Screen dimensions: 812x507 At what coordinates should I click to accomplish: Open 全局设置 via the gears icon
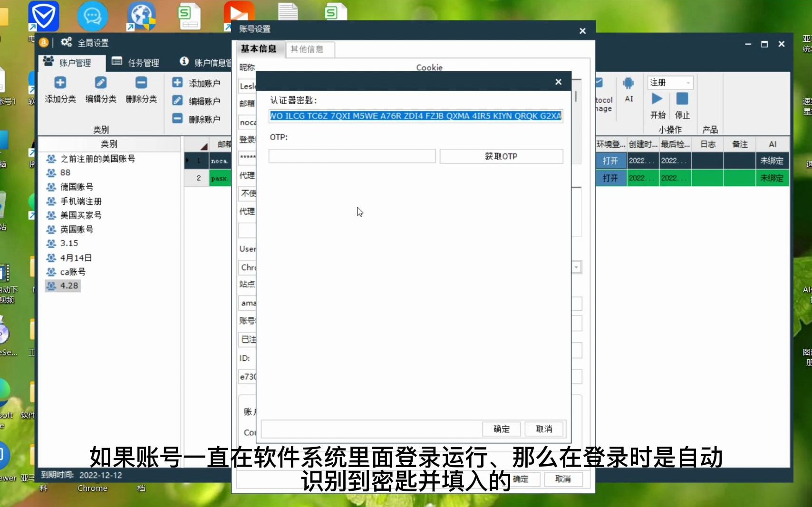click(x=66, y=42)
